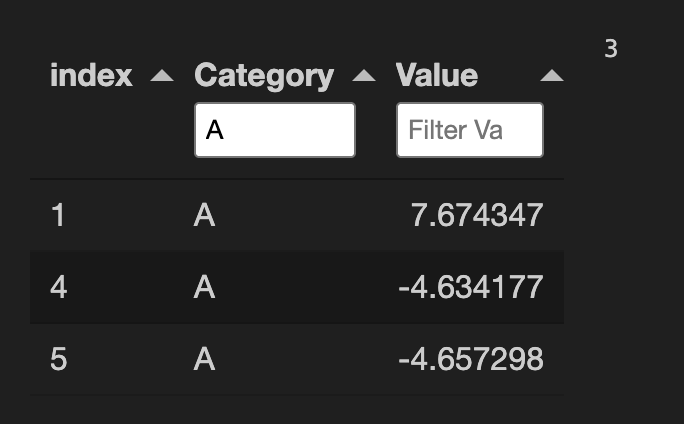The height and width of the screenshot is (424, 684).
Task: Focus the Category filter box containing A
Action: [275, 130]
